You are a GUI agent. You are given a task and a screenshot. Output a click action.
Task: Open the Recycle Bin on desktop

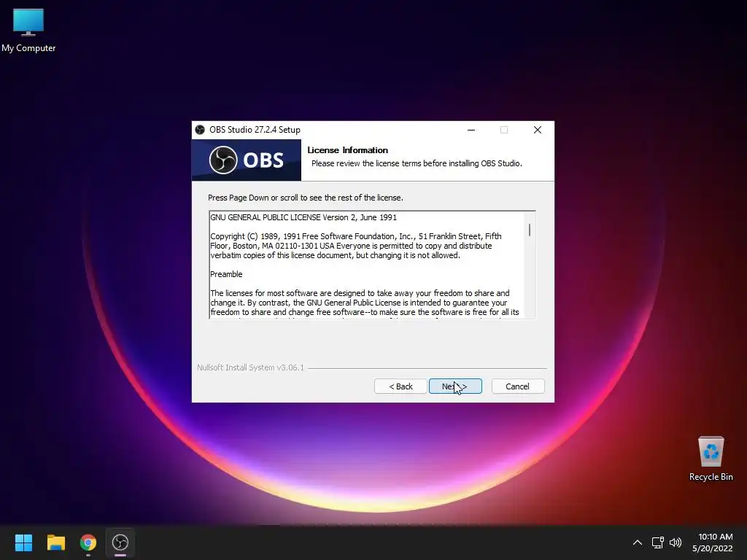pos(711,459)
